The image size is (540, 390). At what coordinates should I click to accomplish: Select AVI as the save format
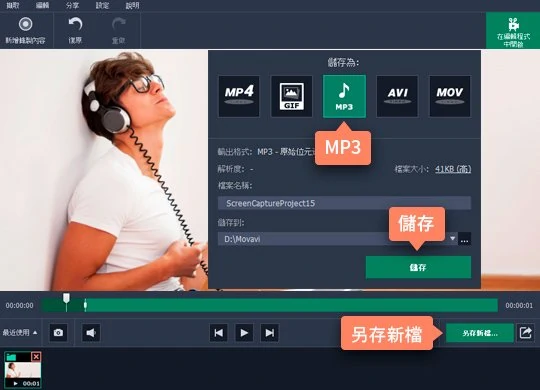(397, 96)
